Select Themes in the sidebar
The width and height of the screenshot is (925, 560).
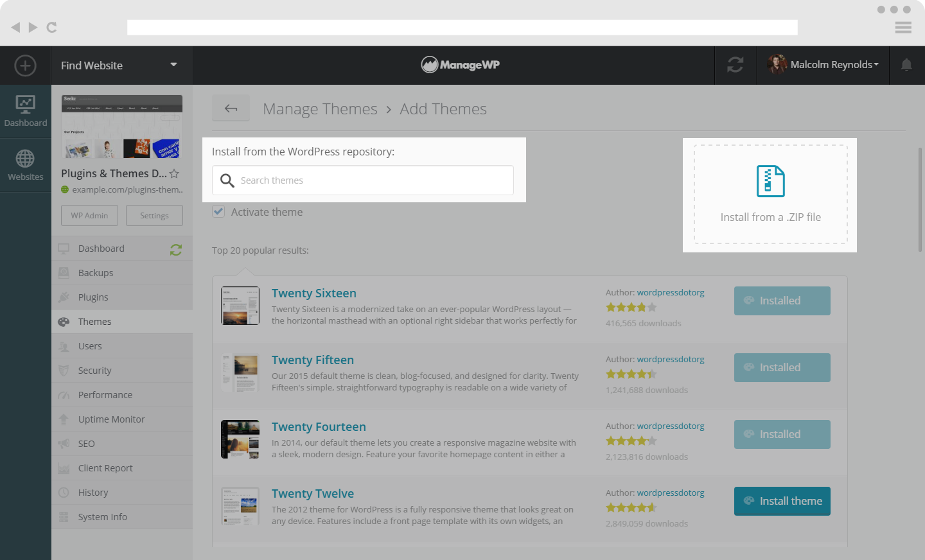[x=122, y=322]
